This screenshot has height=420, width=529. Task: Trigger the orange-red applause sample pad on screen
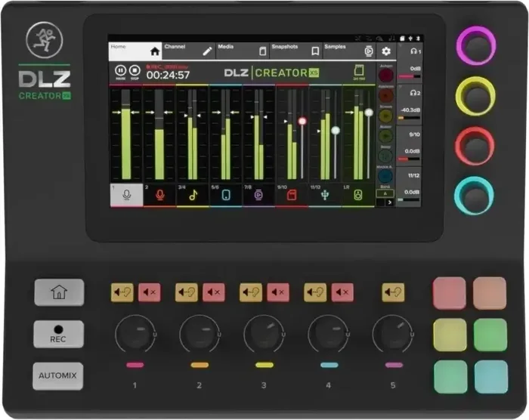(385, 96)
